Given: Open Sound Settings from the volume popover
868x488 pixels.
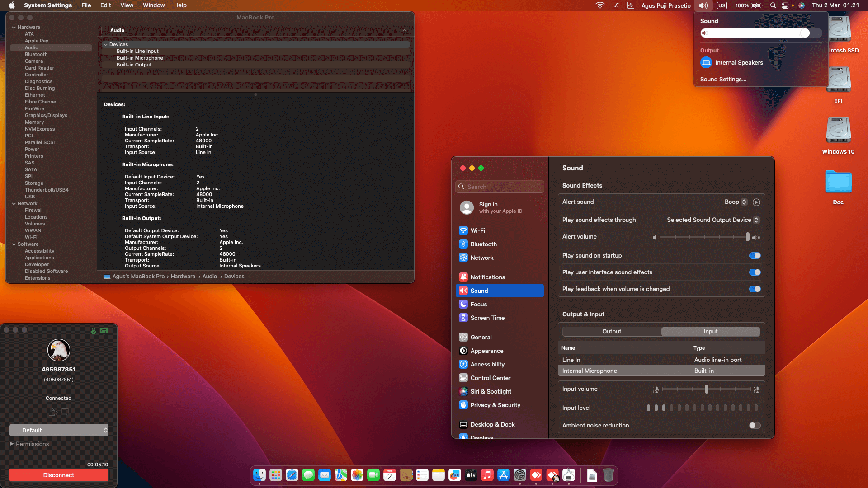Looking at the screenshot, I should pyautogui.click(x=723, y=79).
